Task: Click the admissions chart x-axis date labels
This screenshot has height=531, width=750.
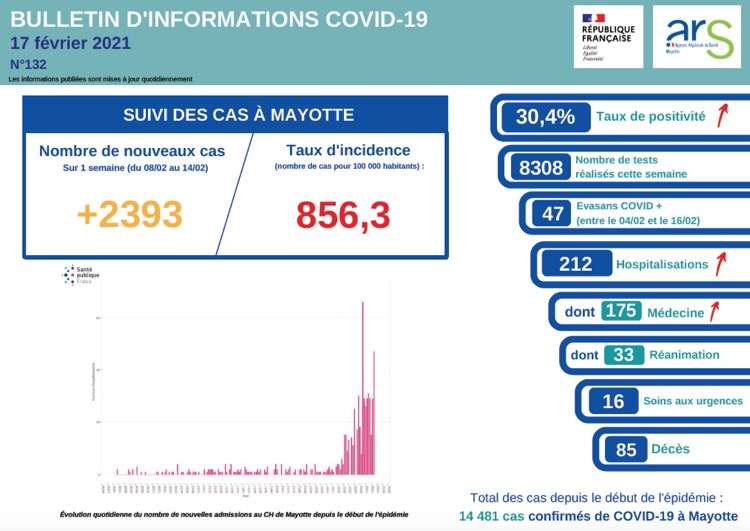Action: point(246,488)
